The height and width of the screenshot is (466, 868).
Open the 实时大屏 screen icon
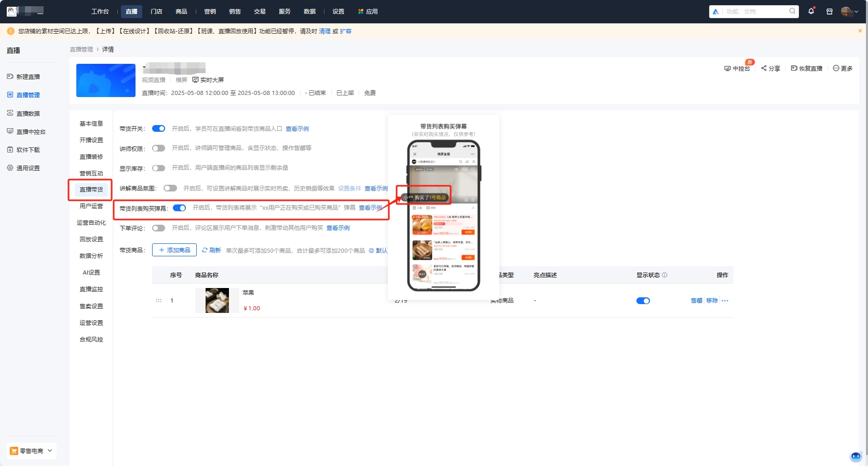[x=195, y=80]
